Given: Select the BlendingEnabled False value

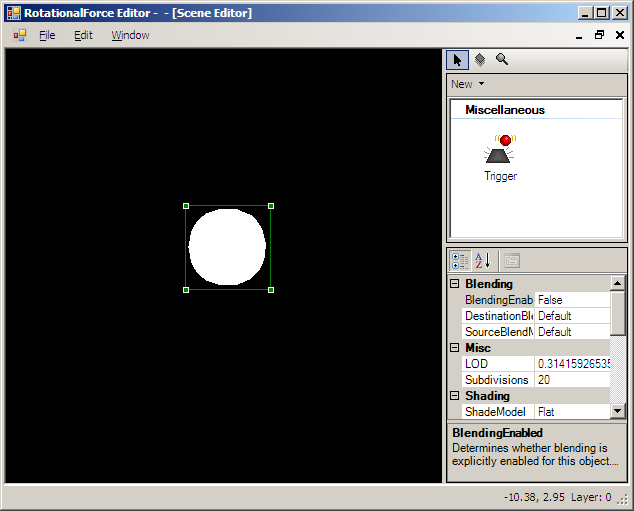Looking at the screenshot, I should [571, 300].
